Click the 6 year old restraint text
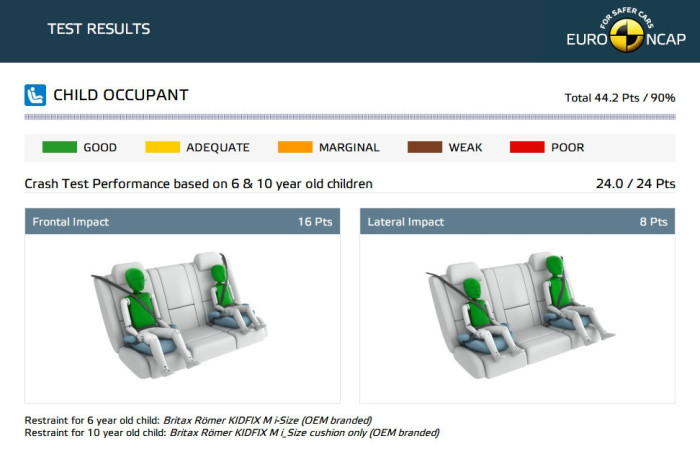This screenshot has width=700, height=467. (x=198, y=420)
